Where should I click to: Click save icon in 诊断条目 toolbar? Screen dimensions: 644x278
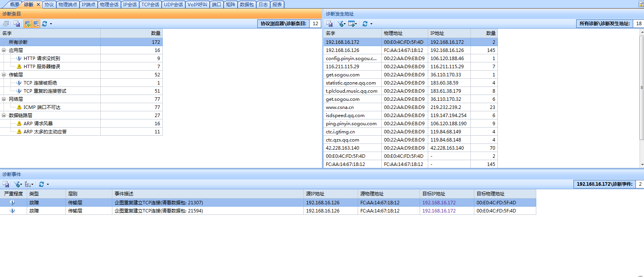click(17, 24)
